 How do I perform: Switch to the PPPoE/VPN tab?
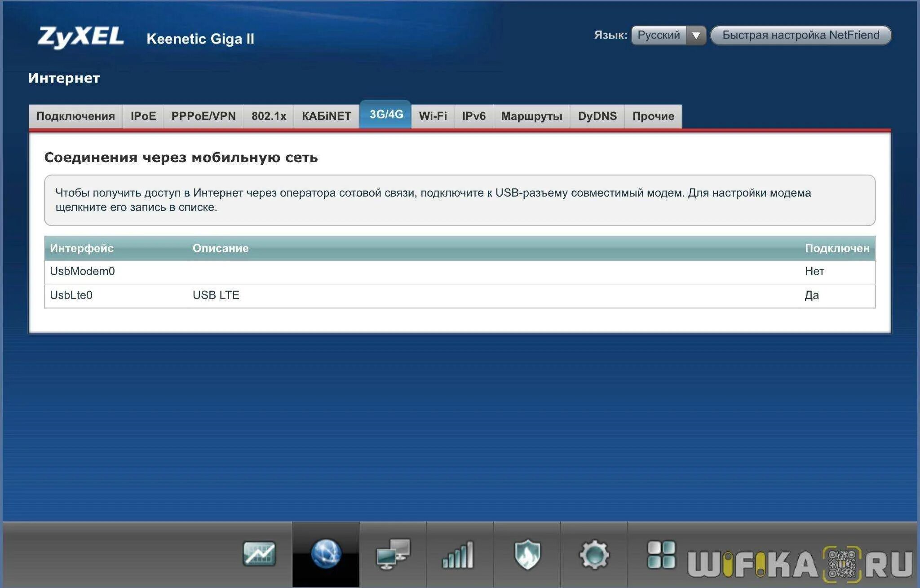pyautogui.click(x=203, y=116)
